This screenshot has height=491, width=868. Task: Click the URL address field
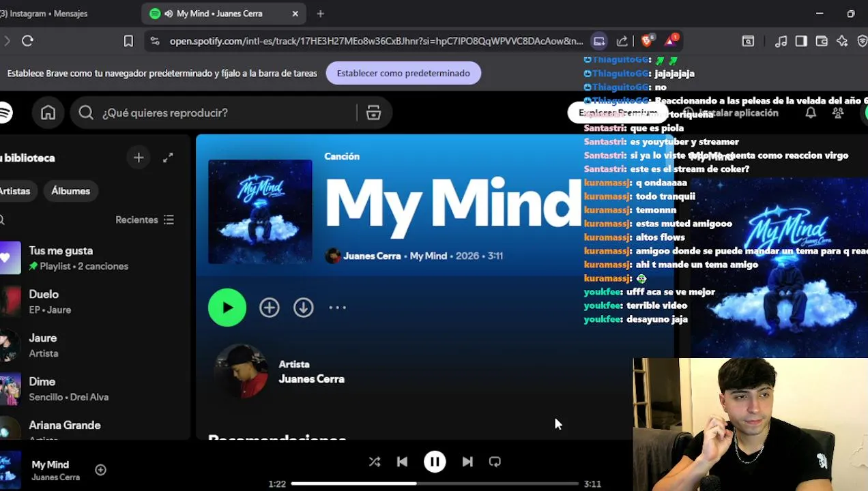tap(377, 41)
